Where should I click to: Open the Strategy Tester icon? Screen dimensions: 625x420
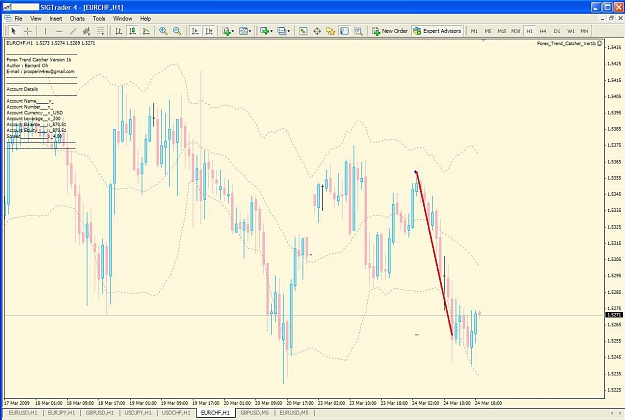pos(358,31)
